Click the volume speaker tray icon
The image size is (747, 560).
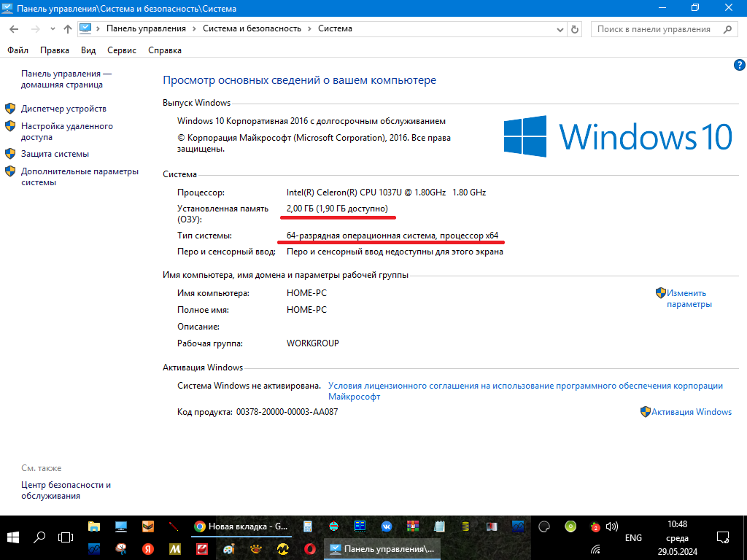(x=612, y=526)
